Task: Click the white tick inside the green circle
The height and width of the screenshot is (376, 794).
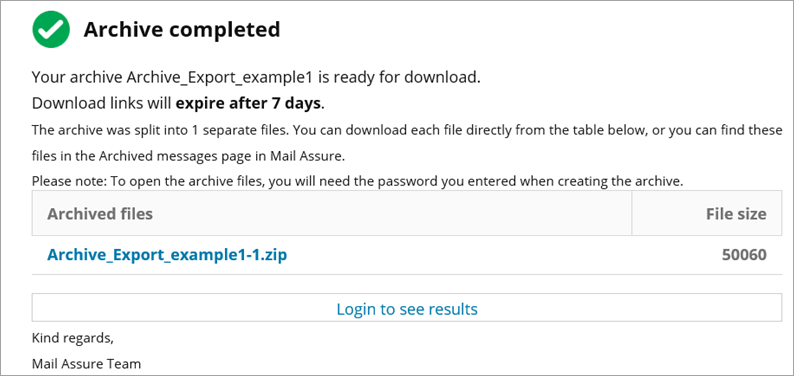Action: (51, 30)
